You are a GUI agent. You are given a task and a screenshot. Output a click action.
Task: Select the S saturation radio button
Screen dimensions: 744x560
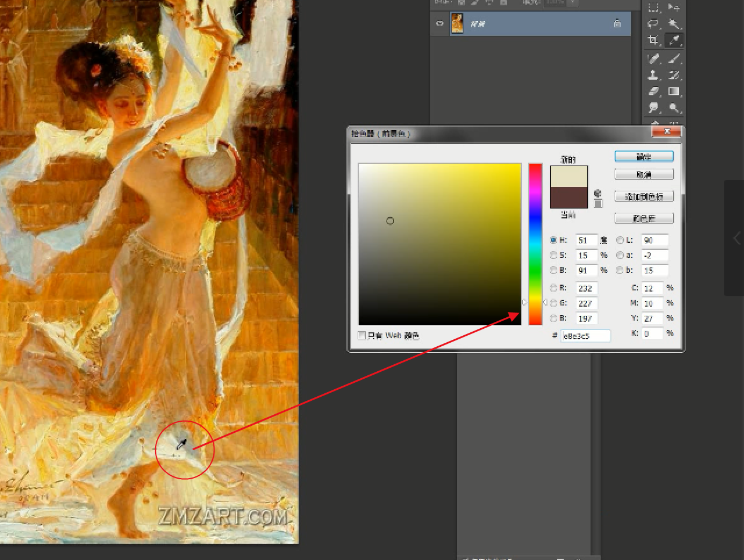click(553, 255)
